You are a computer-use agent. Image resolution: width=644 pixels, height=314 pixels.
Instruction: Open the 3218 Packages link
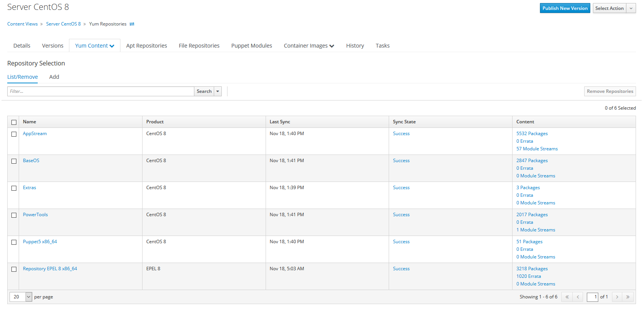[532, 269]
